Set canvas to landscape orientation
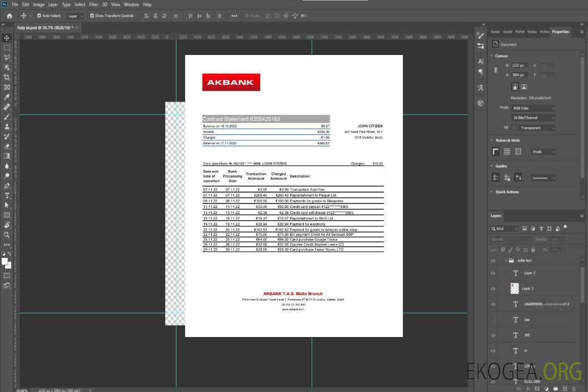Image resolution: width=588 pixels, height=392 pixels. [524, 87]
